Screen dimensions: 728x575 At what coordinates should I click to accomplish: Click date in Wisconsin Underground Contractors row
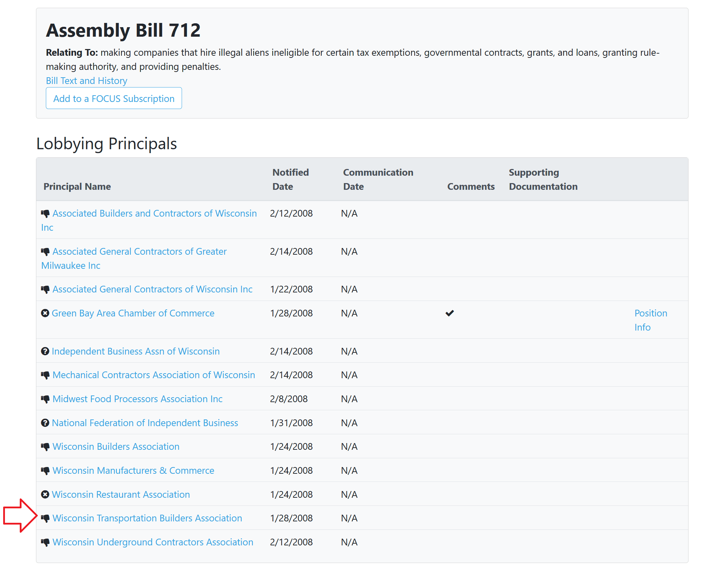tap(291, 542)
